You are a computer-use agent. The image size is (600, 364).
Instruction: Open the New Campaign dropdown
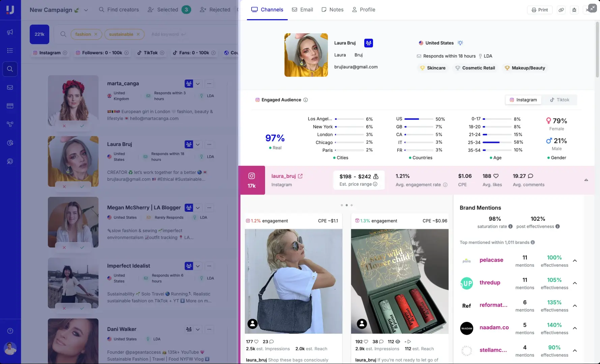pyautogui.click(x=86, y=10)
